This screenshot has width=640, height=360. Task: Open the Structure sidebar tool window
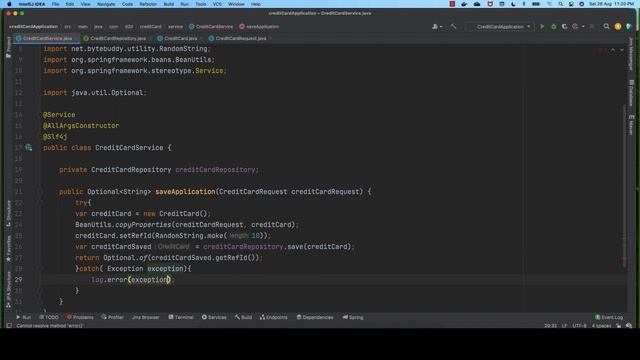[9, 213]
